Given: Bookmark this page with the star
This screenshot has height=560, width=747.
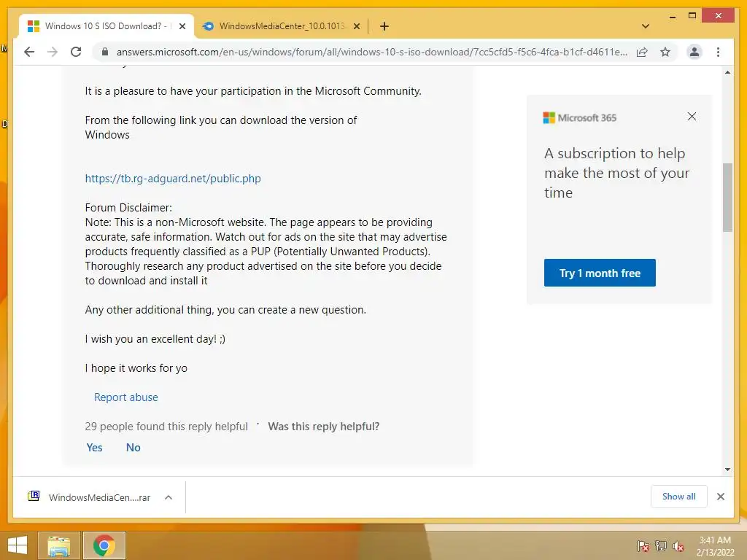Looking at the screenshot, I should click(x=665, y=52).
